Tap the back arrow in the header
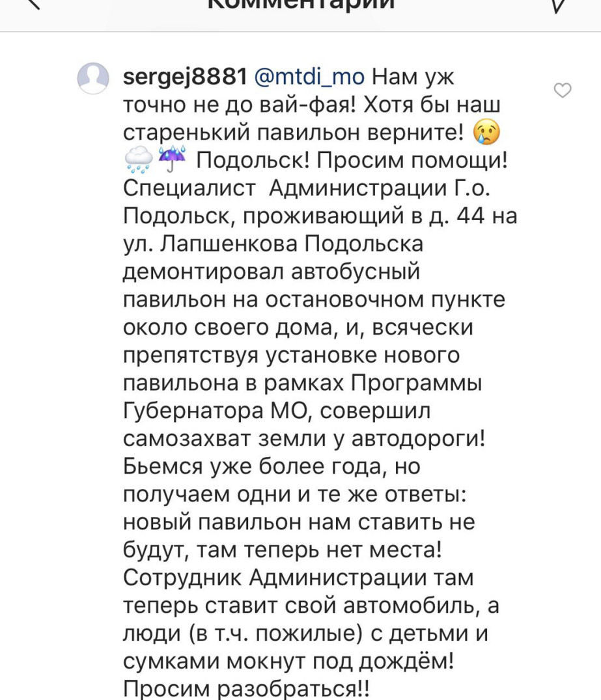This screenshot has width=601, height=700. [x=34, y=5]
